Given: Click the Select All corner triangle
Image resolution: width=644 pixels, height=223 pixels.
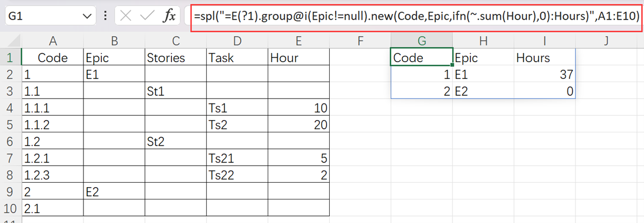Looking at the screenshot, I should 11,40.
